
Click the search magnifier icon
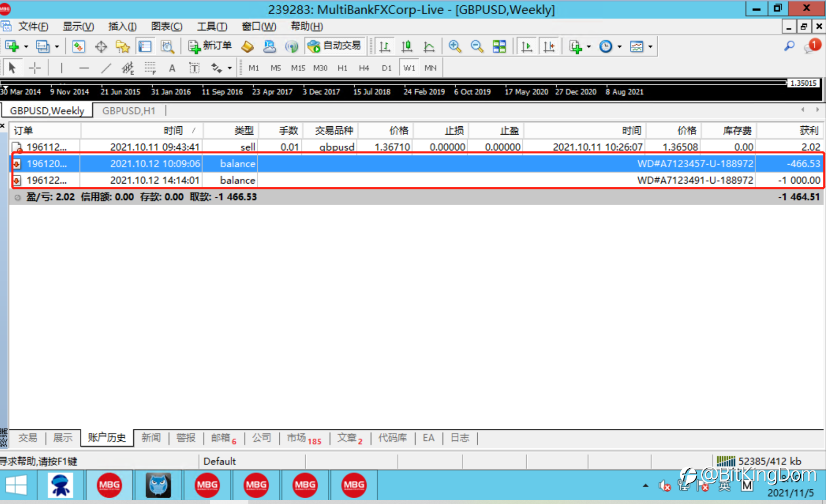point(789,46)
